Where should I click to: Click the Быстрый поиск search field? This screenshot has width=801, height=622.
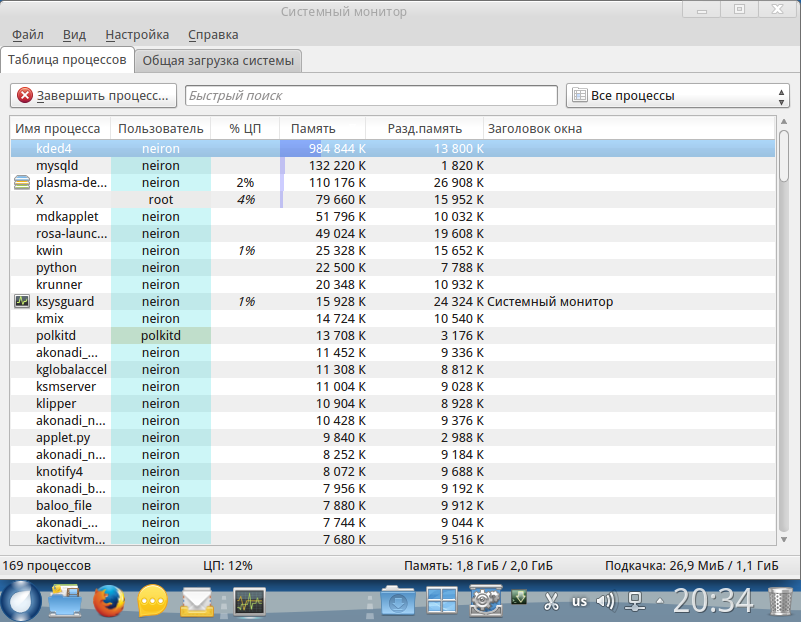(x=371, y=95)
